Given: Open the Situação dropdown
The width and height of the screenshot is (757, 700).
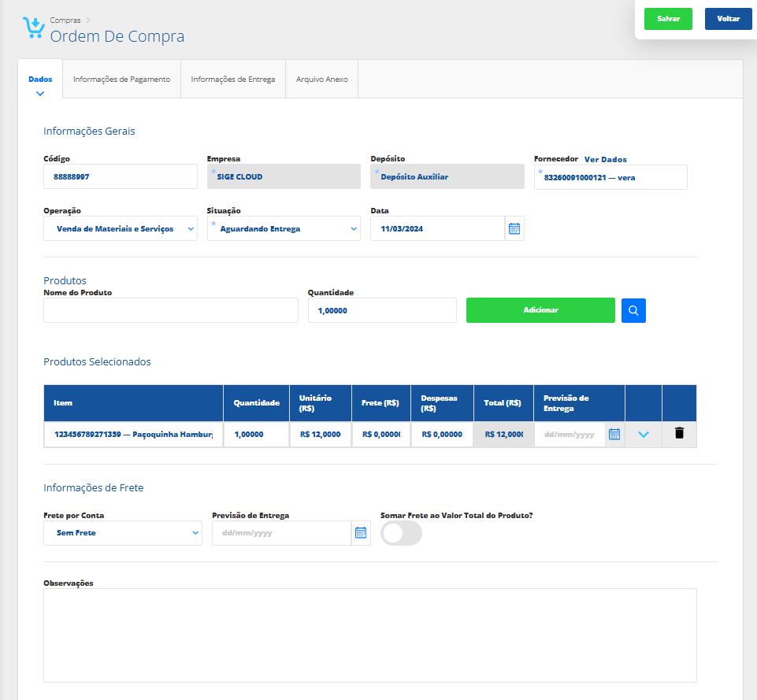Looking at the screenshot, I should click(x=284, y=229).
